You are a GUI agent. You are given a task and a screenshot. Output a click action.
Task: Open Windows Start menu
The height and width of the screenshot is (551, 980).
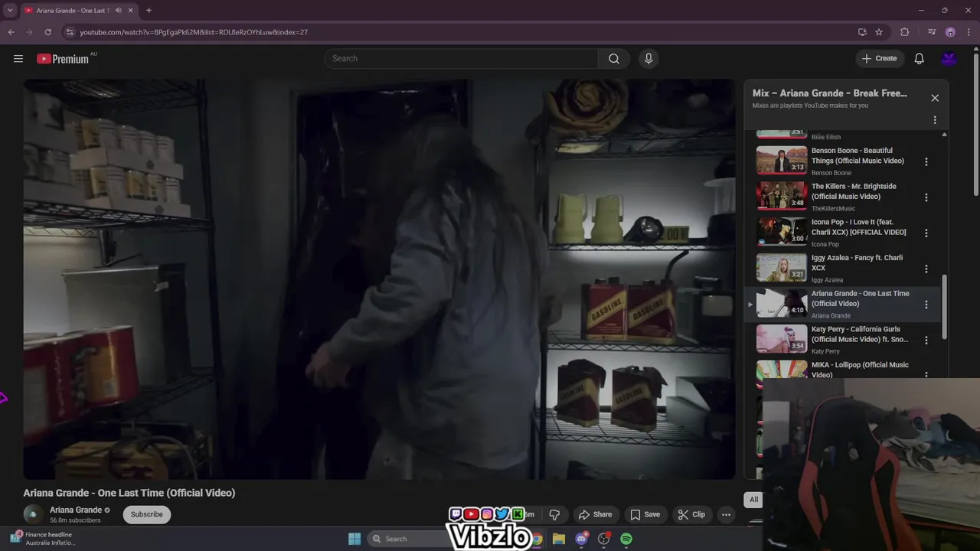[354, 539]
